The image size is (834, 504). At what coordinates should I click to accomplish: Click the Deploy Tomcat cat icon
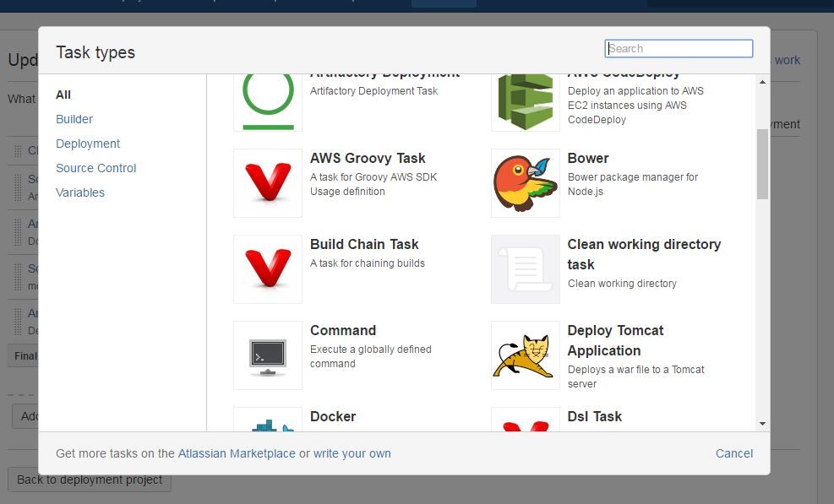[526, 355]
